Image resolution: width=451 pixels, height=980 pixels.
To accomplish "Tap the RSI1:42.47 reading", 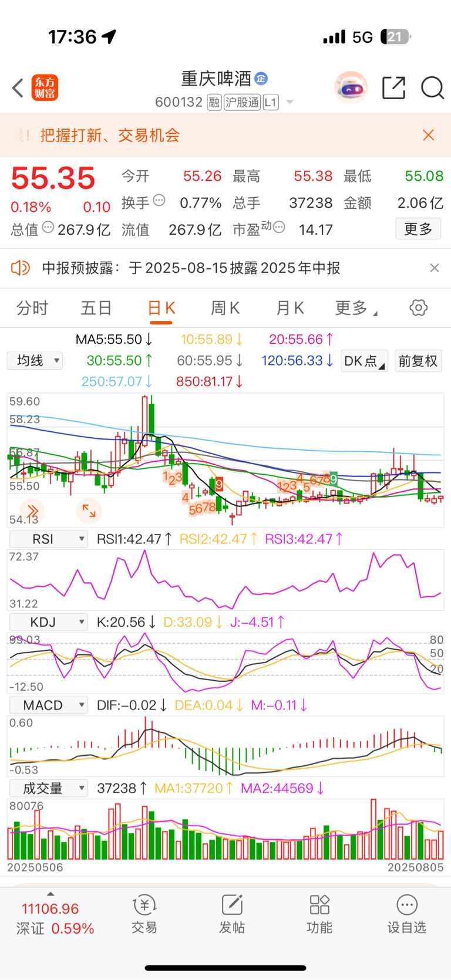I will pyautogui.click(x=134, y=539).
